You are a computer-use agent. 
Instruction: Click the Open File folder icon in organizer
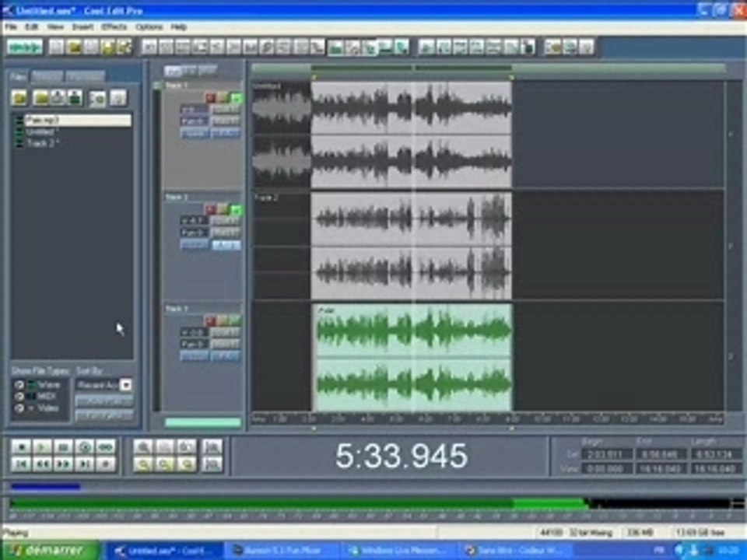[20, 98]
